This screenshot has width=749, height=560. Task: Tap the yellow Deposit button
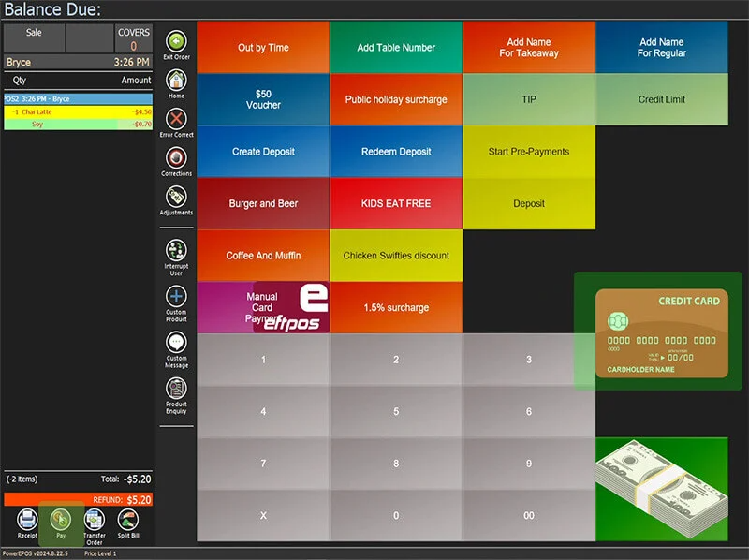pyautogui.click(x=529, y=203)
